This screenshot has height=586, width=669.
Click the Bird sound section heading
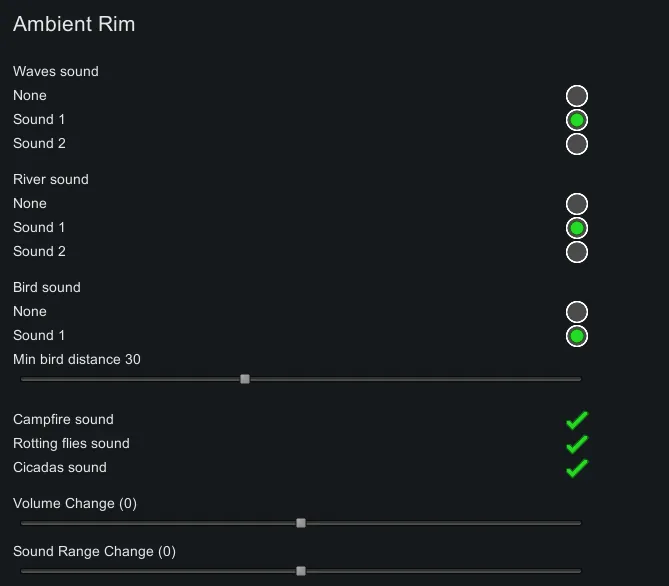tap(47, 288)
